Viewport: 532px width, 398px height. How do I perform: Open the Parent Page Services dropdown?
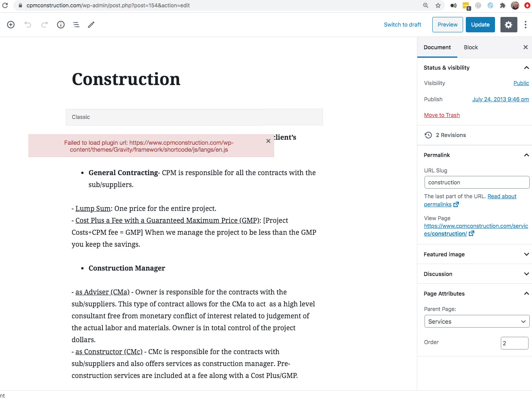(477, 321)
